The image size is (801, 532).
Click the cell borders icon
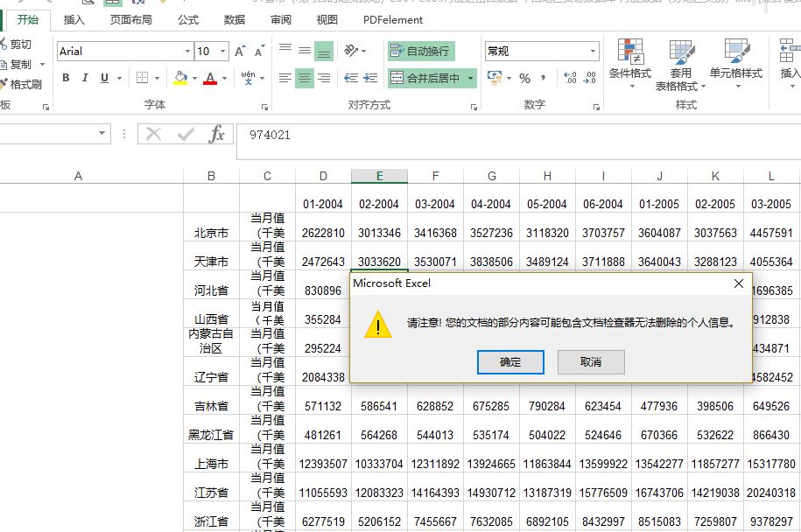coord(143,78)
